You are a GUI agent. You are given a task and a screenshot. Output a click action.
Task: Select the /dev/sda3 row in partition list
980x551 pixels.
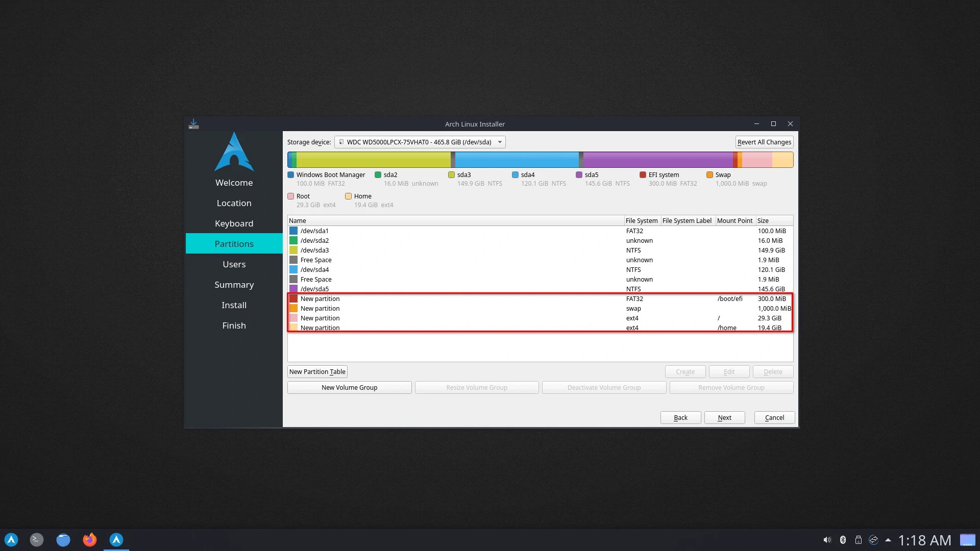coord(314,251)
